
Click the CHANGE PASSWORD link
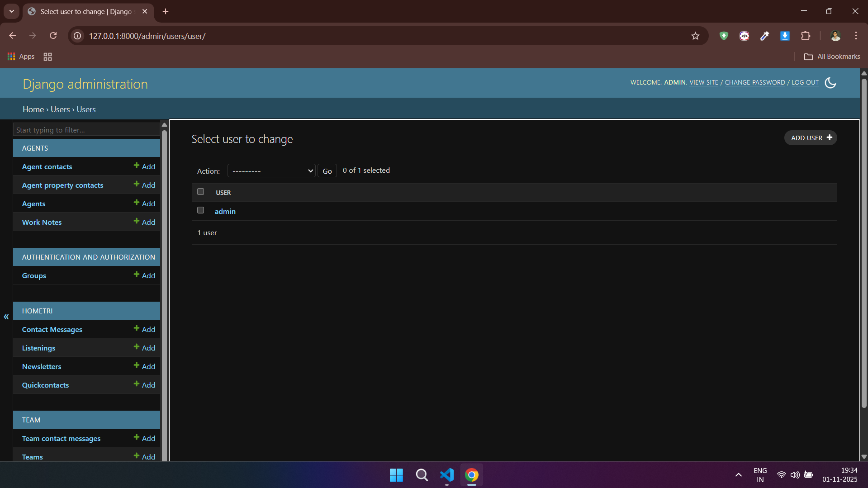click(x=754, y=82)
